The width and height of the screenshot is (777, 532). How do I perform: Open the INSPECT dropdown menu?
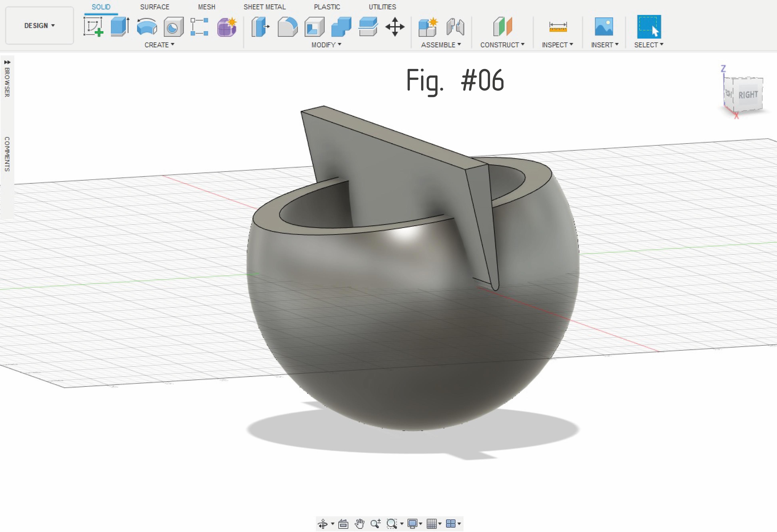tap(558, 45)
